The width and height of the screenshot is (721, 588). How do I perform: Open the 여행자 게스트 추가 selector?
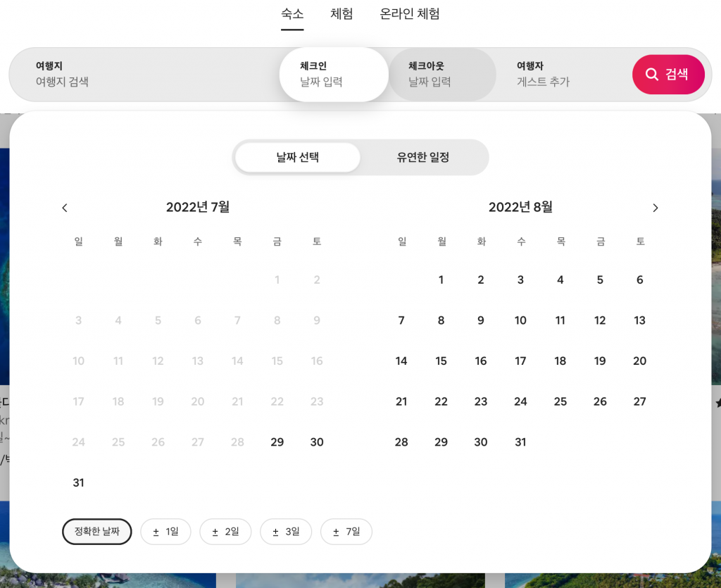pos(563,75)
